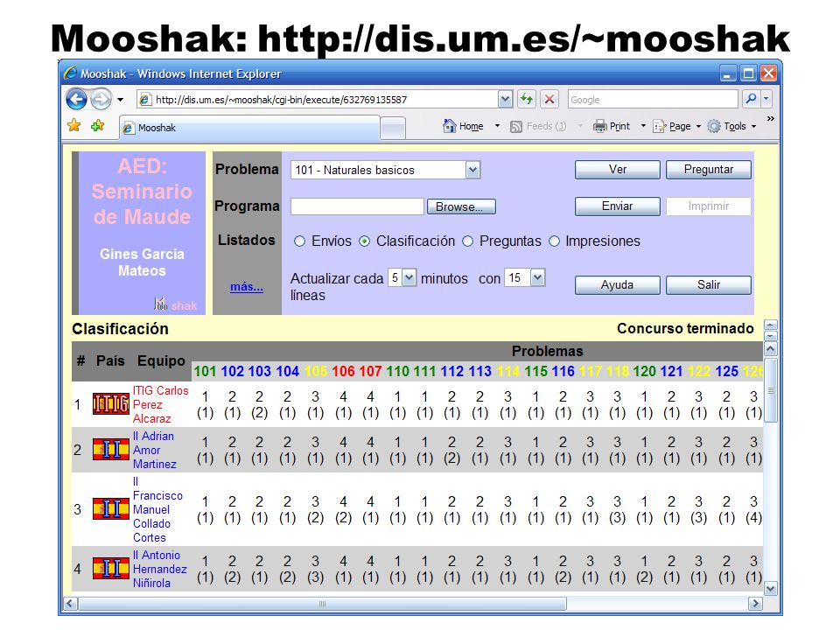Screen dimensions: 840x630
Task: Click the Print printer icon
Action: [599, 126]
